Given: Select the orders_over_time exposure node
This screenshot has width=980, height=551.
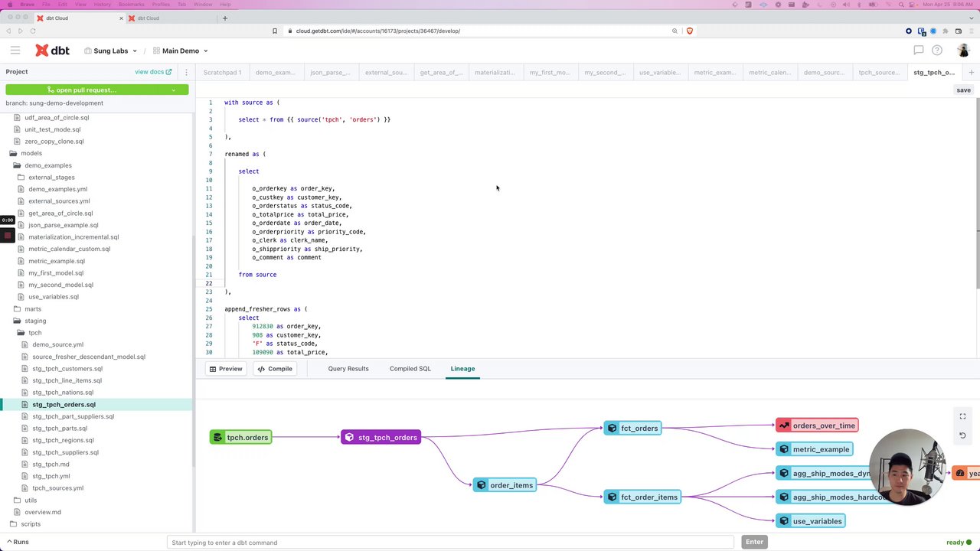Looking at the screenshot, I should coord(817,425).
